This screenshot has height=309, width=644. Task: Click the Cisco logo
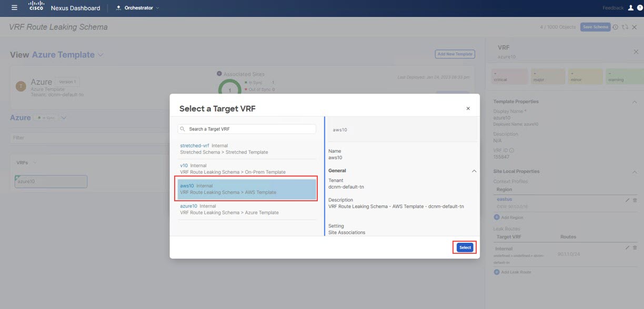coord(36,7)
